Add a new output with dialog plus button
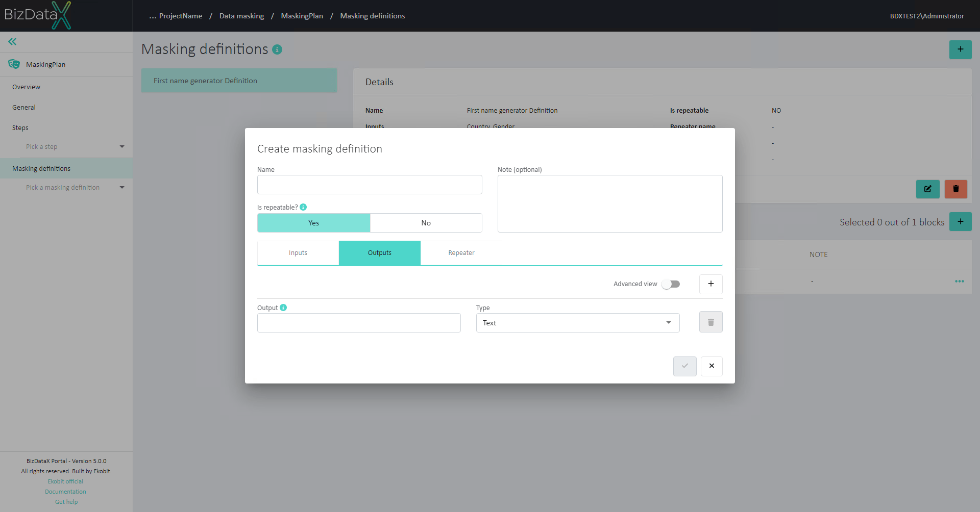 click(x=710, y=284)
